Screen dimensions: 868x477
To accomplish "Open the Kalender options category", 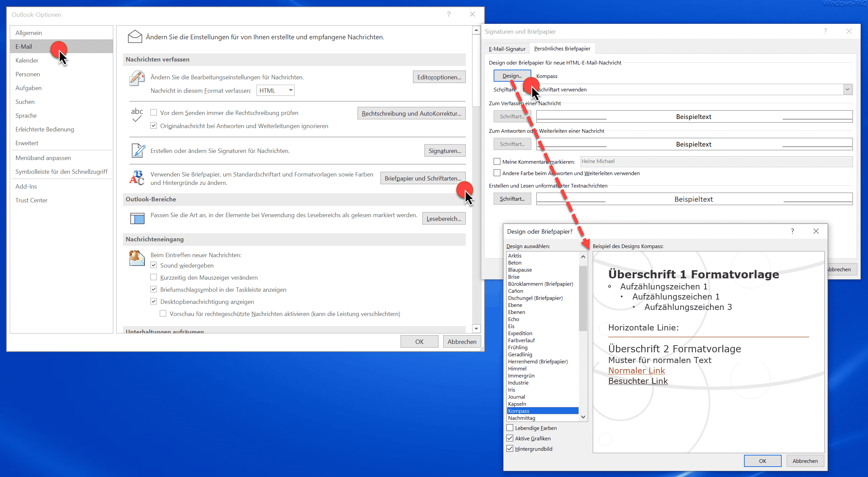I will 61,61.
